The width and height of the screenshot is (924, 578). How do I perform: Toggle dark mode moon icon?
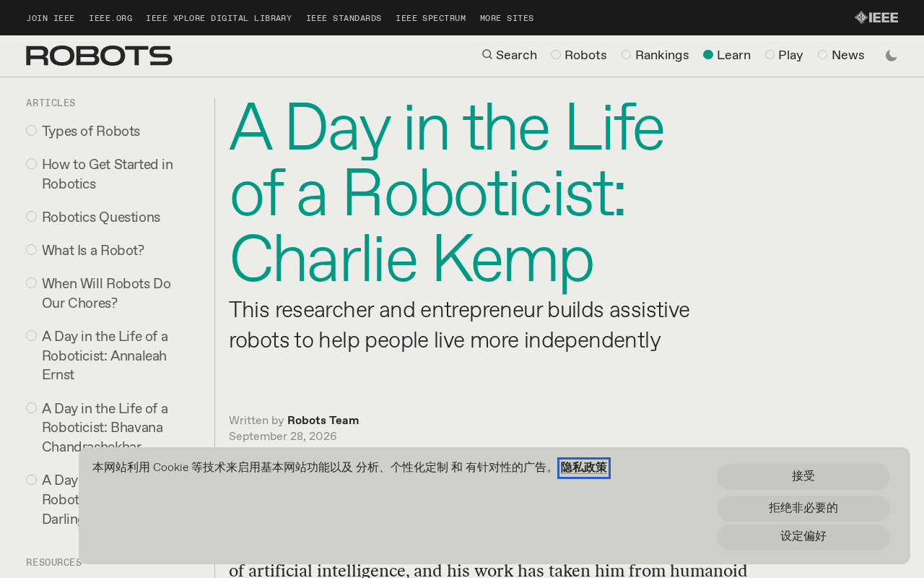892,56
